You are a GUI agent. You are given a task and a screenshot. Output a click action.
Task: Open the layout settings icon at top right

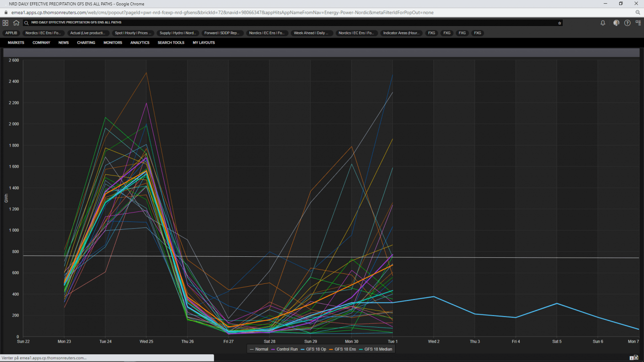pos(638,23)
